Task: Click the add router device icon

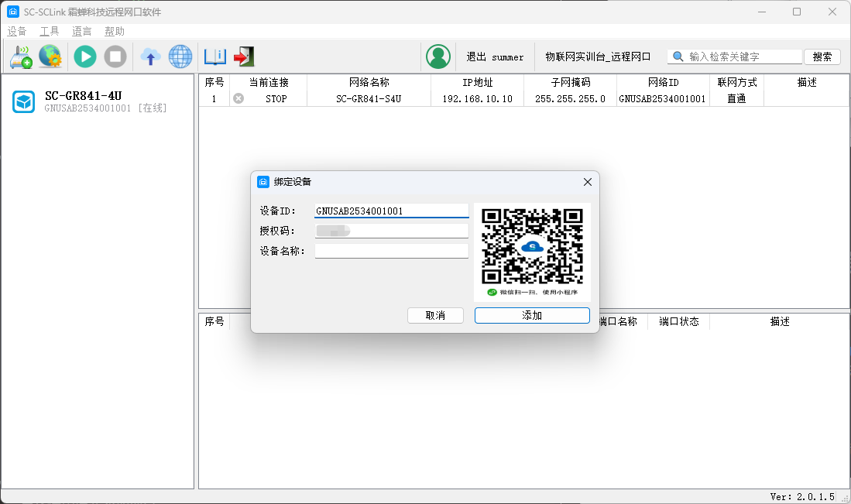Action: [x=21, y=57]
